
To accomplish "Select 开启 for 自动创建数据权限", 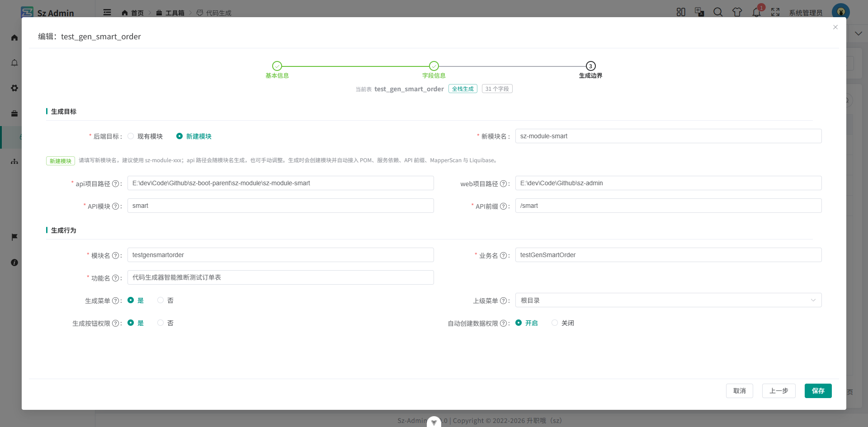I will 527,323.
